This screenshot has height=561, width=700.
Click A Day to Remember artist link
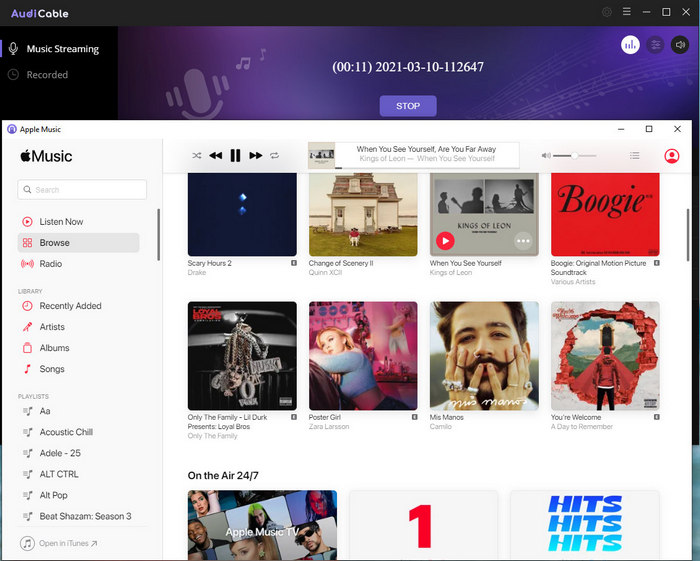tap(581, 427)
